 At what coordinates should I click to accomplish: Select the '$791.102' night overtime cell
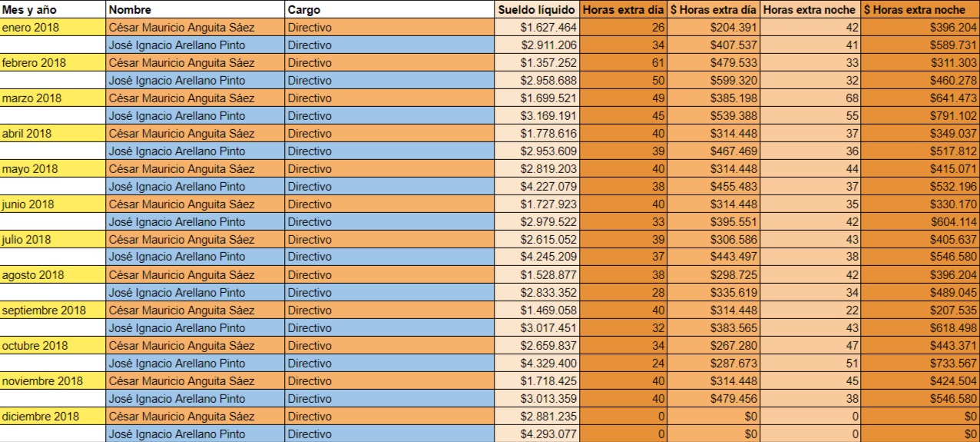pyautogui.click(x=920, y=116)
